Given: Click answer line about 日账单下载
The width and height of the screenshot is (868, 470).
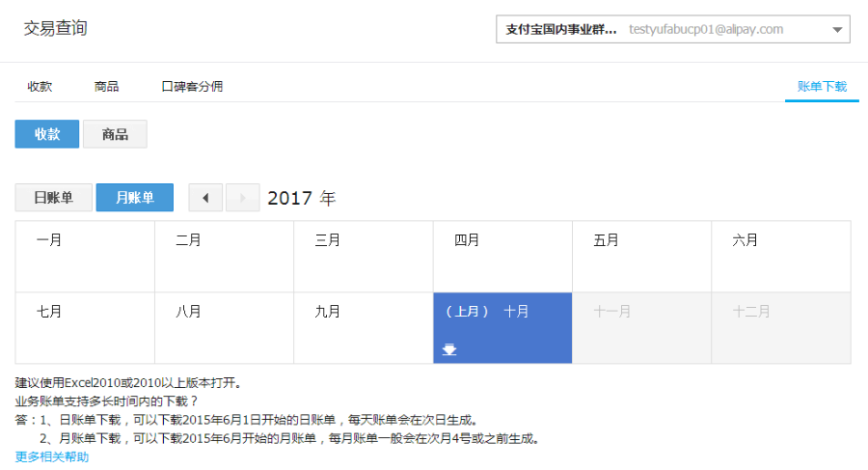Looking at the screenshot, I should (246, 420).
